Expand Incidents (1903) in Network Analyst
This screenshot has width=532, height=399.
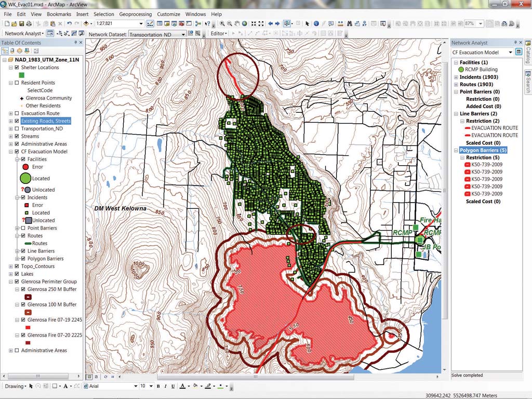(456, 77)
